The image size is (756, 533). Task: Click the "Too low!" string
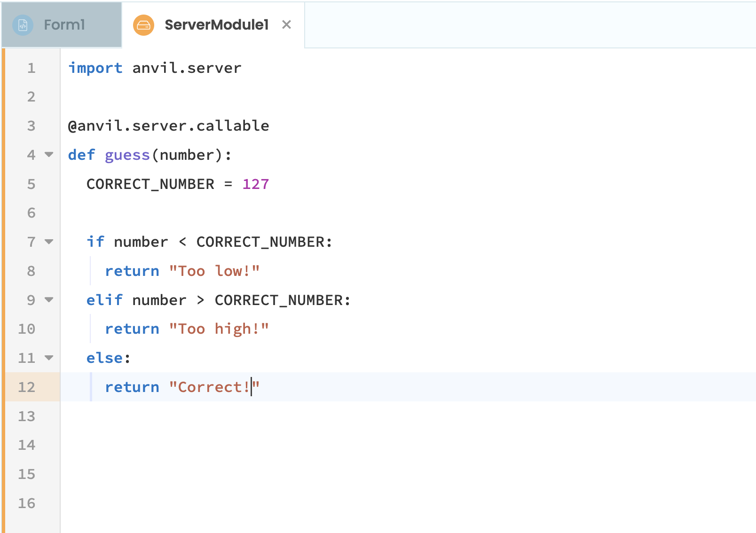click(214, 271)
